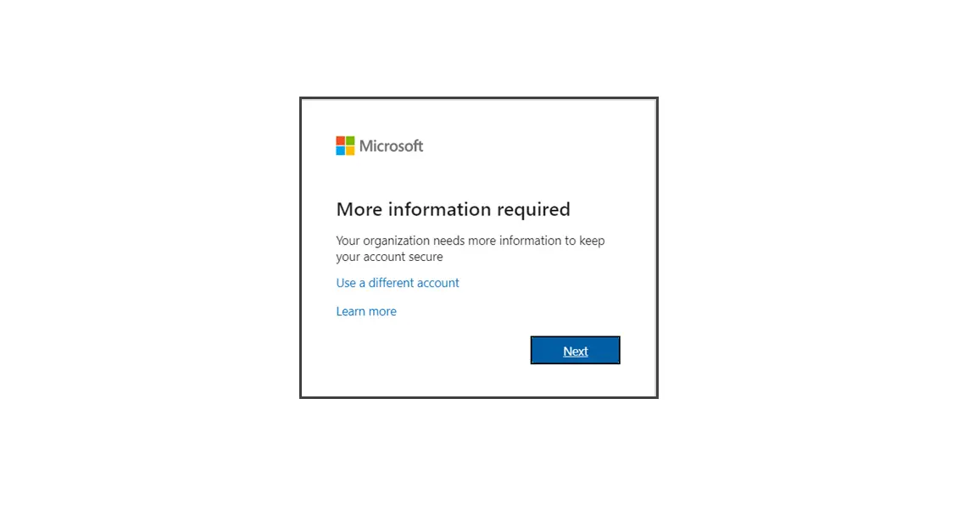
Task: Select the Microsoft branding at dialog top
Action: tap(379, 145)
